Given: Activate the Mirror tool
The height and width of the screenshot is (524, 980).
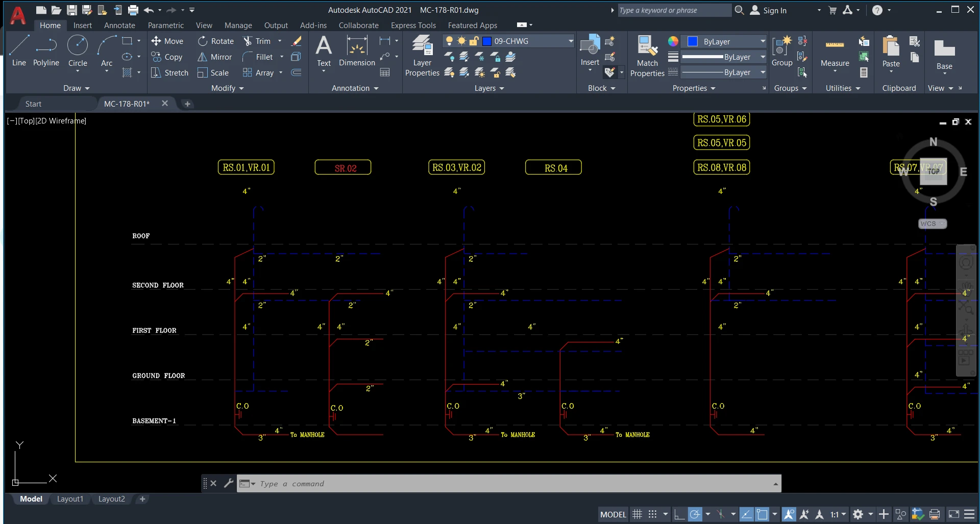Looking at the screenshot, I should [x=203, y=57].
